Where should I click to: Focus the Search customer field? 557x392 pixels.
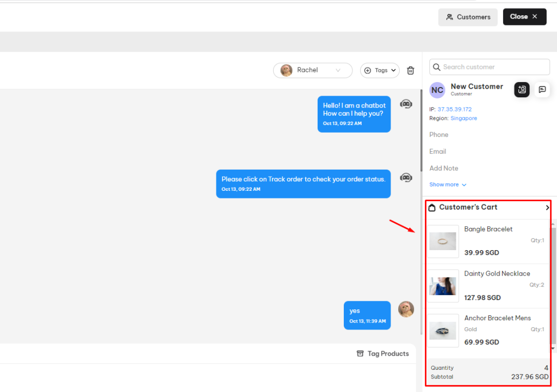[x=490, y=67]
